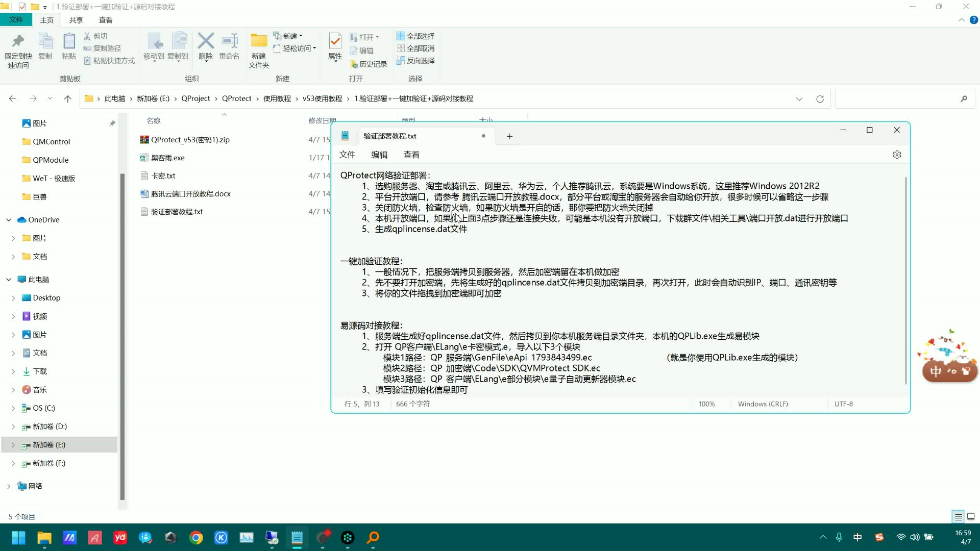Expand the Desktop tree node
Viewport: 980px width, 551px height.
coord(13,298)
